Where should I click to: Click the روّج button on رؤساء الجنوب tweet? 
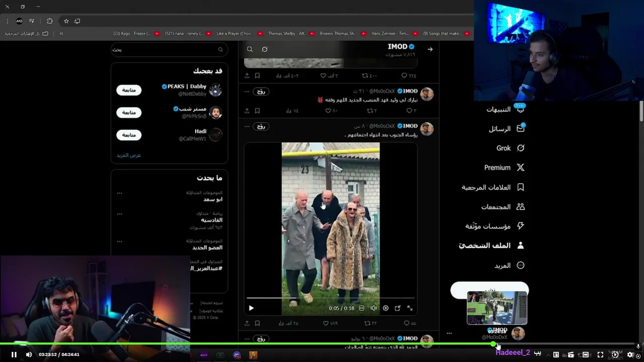coord(261,126)
